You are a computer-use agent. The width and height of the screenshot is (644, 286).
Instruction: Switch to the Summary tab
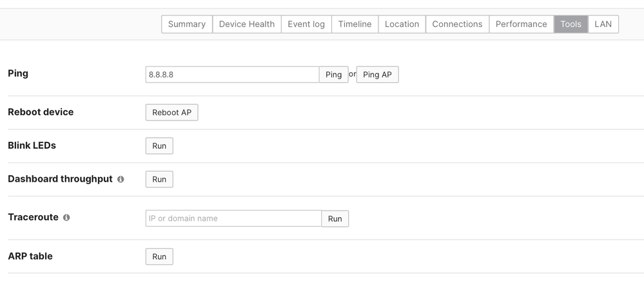[186, 24]
